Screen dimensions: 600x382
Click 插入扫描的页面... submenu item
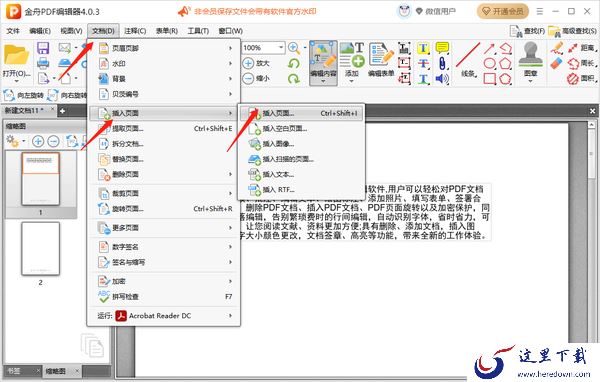301,159
